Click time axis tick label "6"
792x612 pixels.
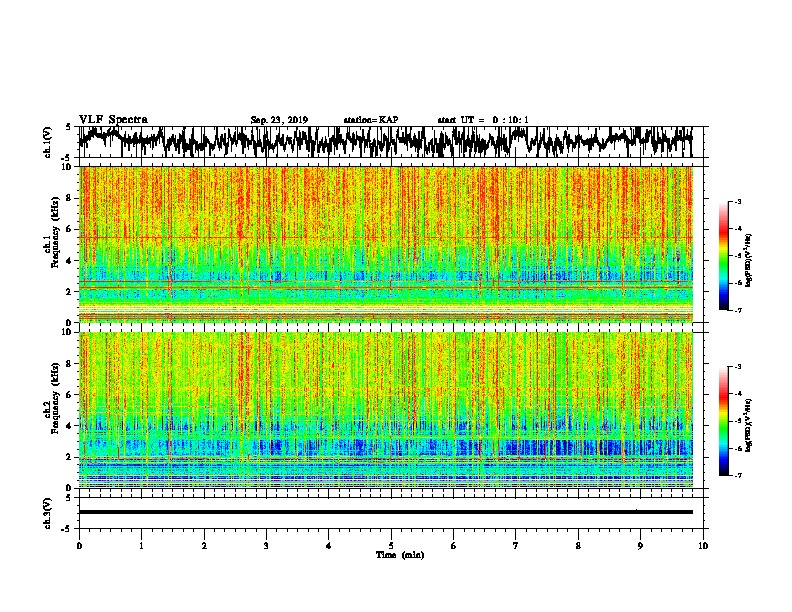(454, 546)
